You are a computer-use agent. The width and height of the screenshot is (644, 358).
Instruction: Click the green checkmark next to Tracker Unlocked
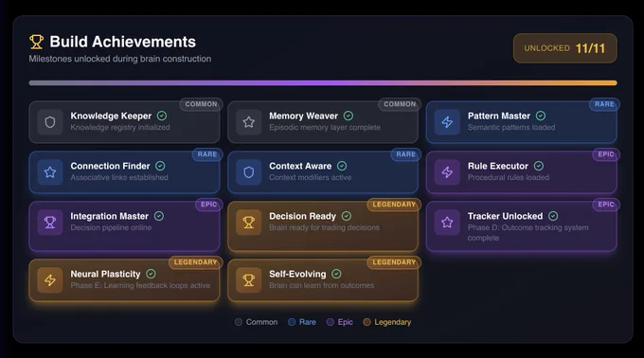pyautogui.click(x=553, y=216)
